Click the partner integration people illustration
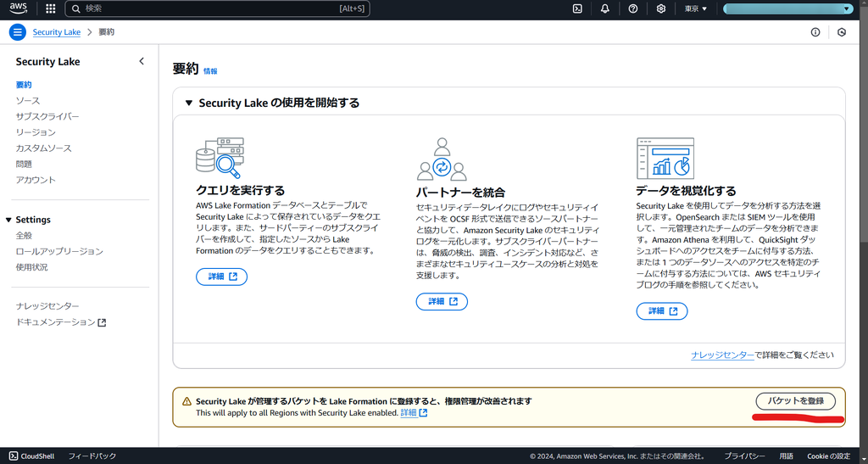The height and width of the screenshot is (464, 868). [441, 159]
